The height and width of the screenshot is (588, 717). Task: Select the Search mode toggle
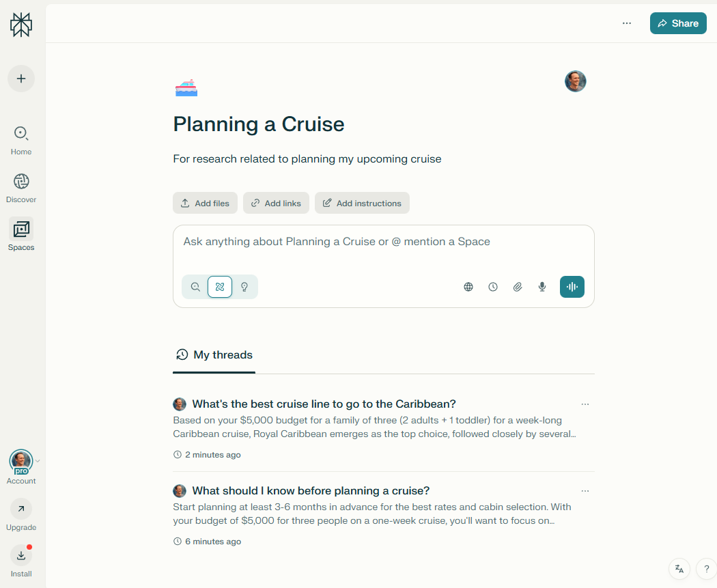pos(195,287)
